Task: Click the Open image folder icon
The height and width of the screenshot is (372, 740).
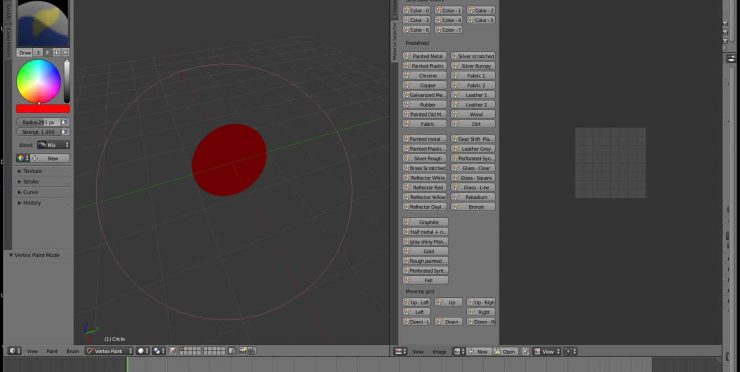Action: click(497, 352)
